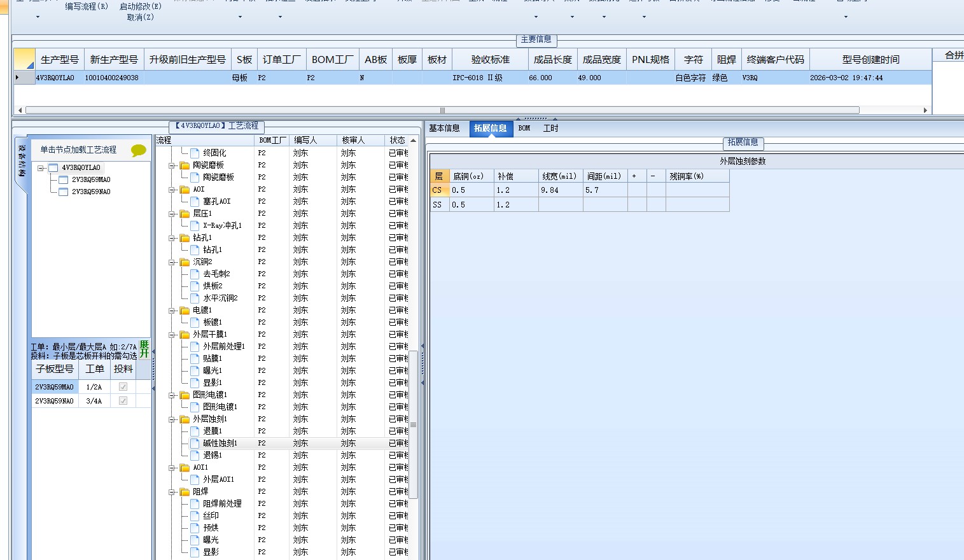Click the yellow-green speech bubble icon

(x=138, y=150)
